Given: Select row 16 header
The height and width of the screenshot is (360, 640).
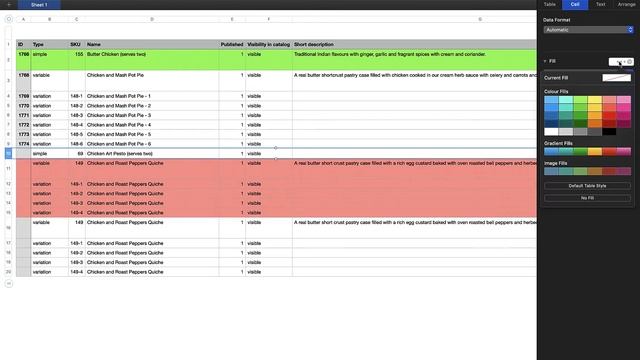Looking at the screenshot, I should click(8, 228).
